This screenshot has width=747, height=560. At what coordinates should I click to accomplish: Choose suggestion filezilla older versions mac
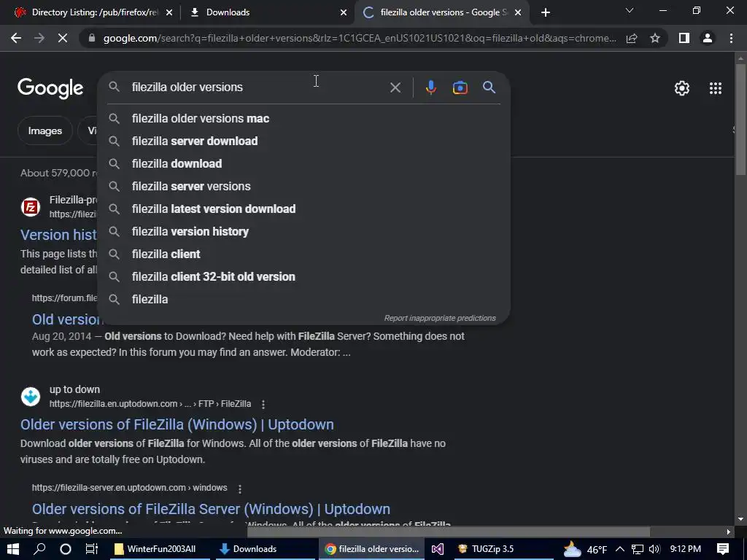304,119
